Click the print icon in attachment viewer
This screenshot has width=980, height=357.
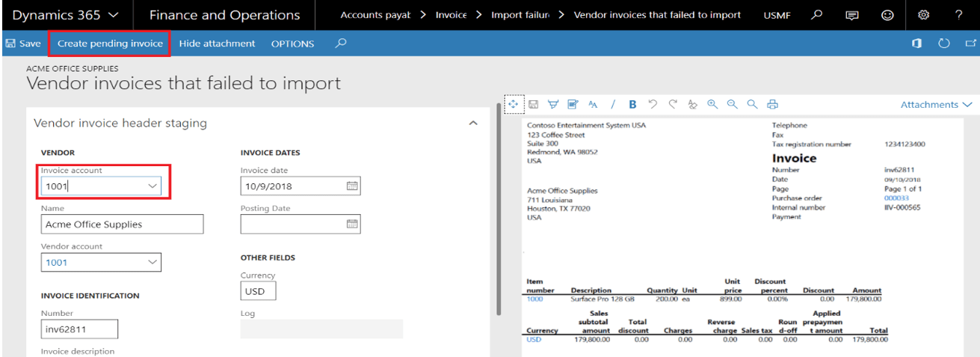(x=772, y=105)
